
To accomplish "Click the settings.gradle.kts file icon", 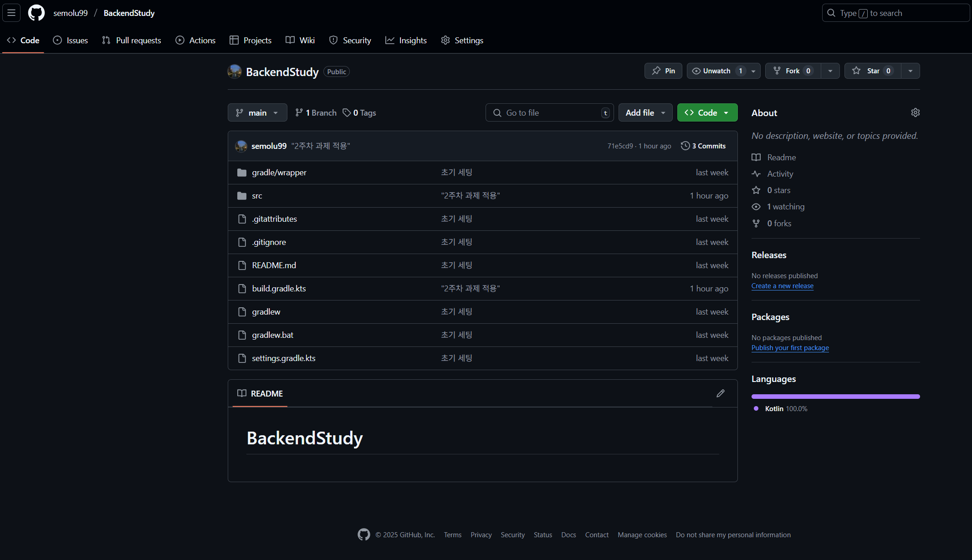I will click(242, 358).
